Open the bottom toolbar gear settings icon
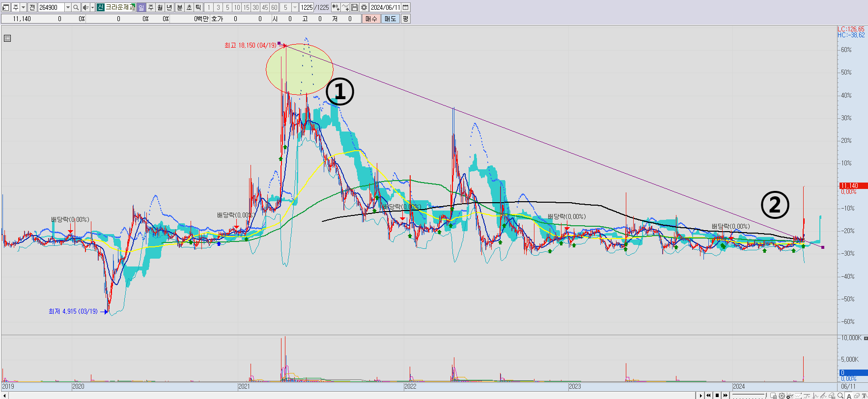This screenshot has height=399, width=868. (782, 396)
